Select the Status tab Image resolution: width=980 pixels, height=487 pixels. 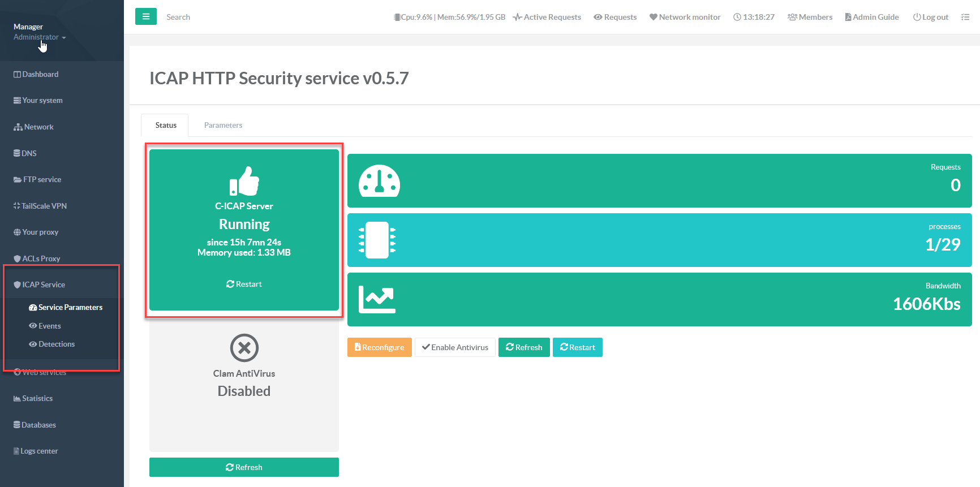pos(166,125)
